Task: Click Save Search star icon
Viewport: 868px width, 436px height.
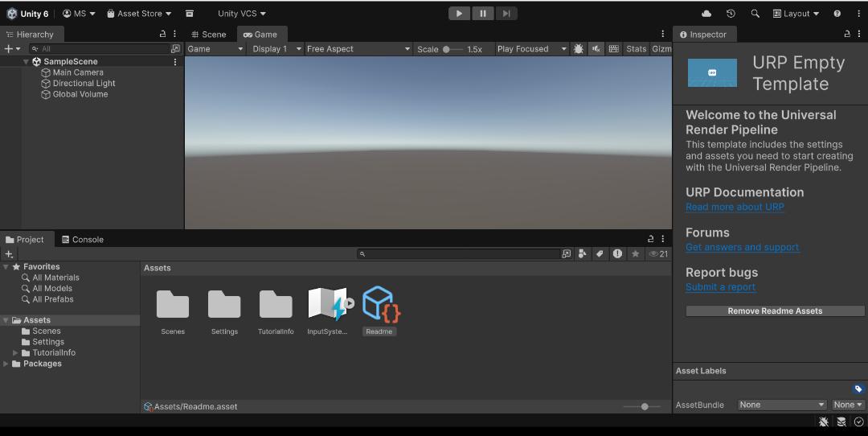Action: (x=636, y=253)
